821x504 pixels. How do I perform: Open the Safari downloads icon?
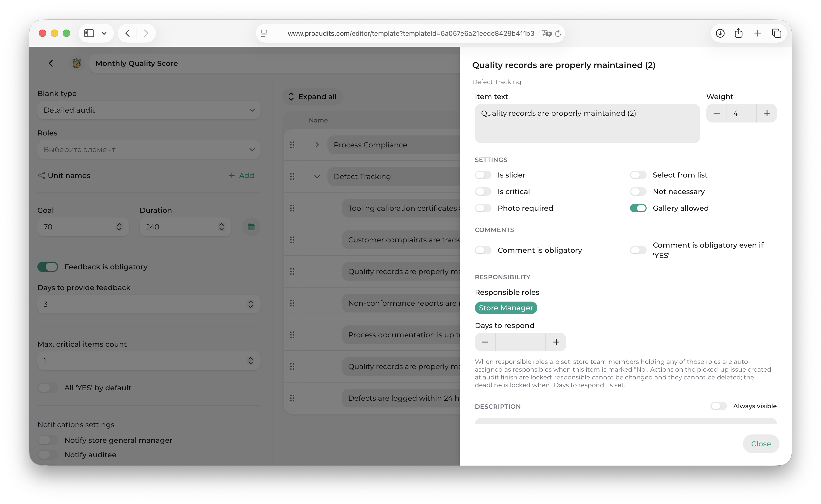[720, 33]
